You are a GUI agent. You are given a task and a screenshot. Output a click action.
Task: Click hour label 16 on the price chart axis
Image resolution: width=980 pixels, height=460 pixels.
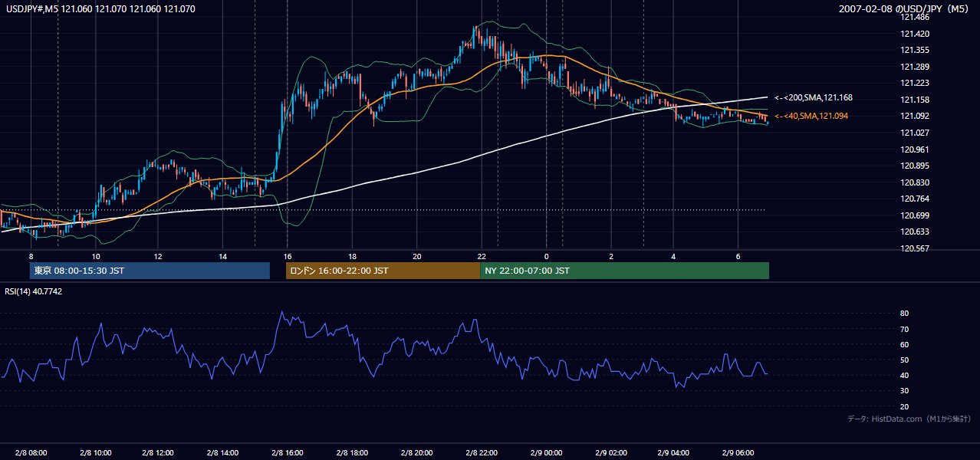(x=287, y=256)
